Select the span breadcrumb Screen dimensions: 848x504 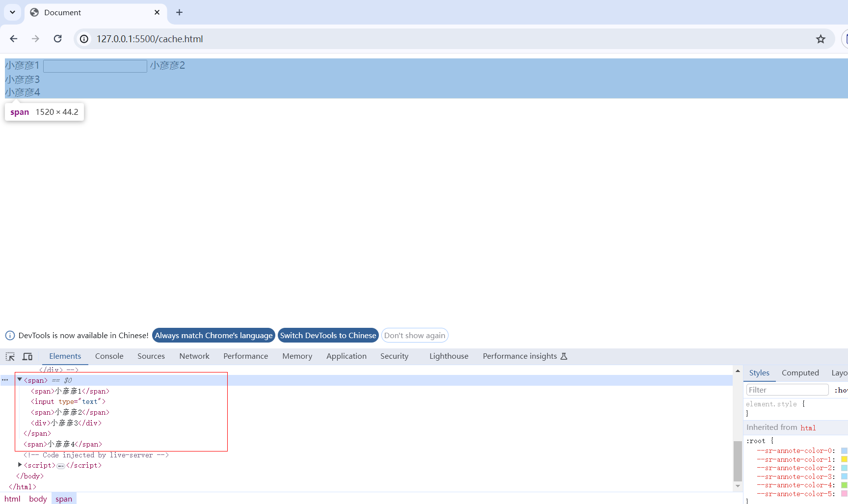(x=64, y=499)
